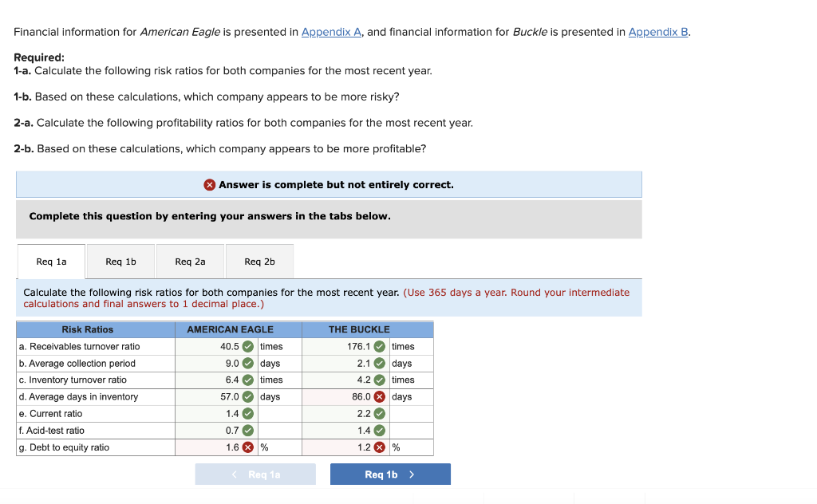This screenshot has height=504, width=817.
Task: Click green check next to Buckle 4.2
Action: 380,380
